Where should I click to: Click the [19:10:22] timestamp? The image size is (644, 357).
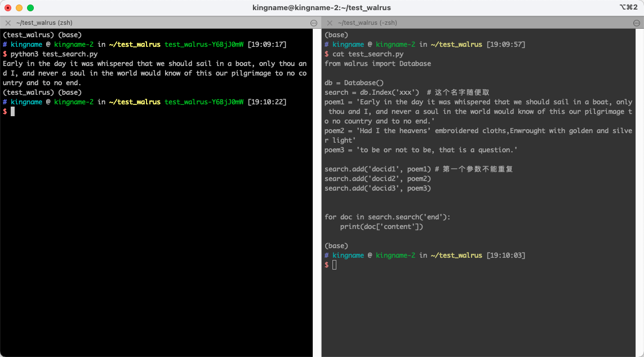tap(267, 102)
